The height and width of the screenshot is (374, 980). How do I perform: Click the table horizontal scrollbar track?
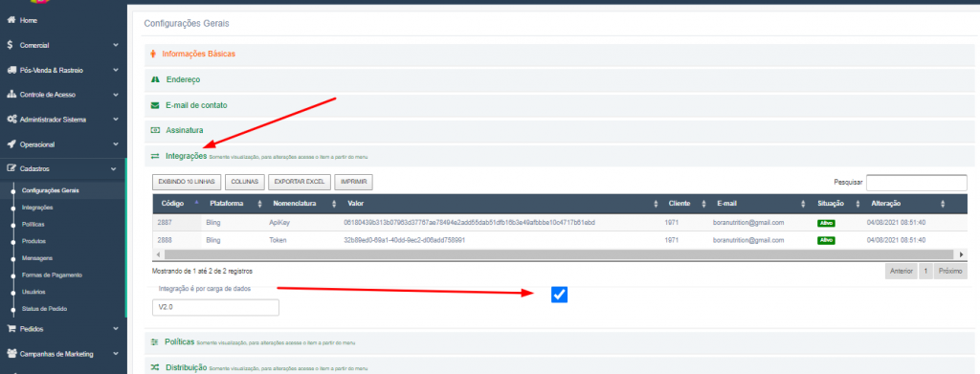click(559, 254)
